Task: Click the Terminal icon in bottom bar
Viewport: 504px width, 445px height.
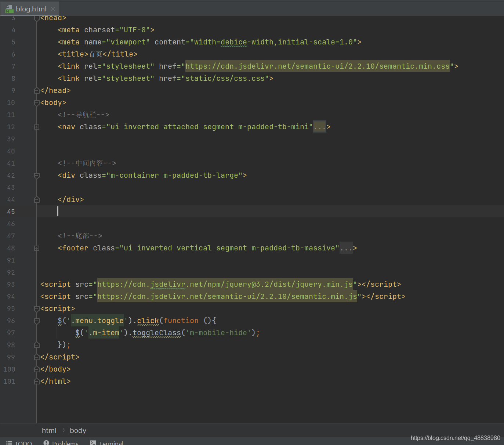Action: [x=93, y=442]
